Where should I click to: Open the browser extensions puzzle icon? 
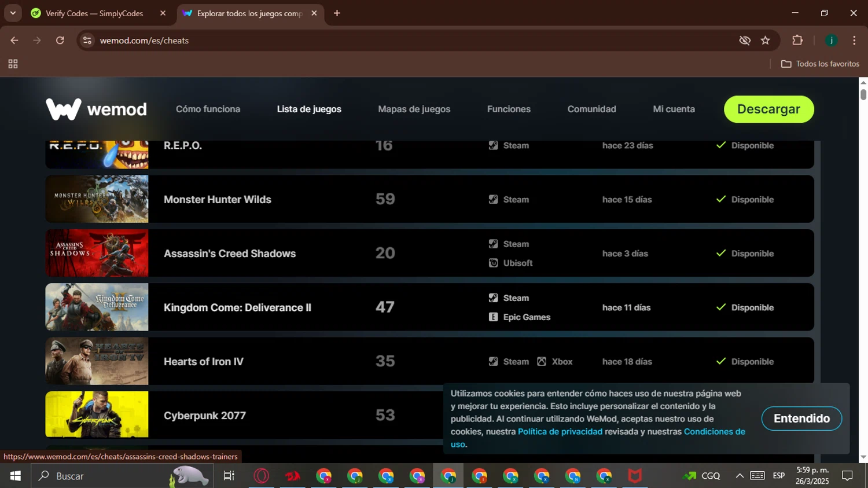pyautogui.click(x=797, y=41)
